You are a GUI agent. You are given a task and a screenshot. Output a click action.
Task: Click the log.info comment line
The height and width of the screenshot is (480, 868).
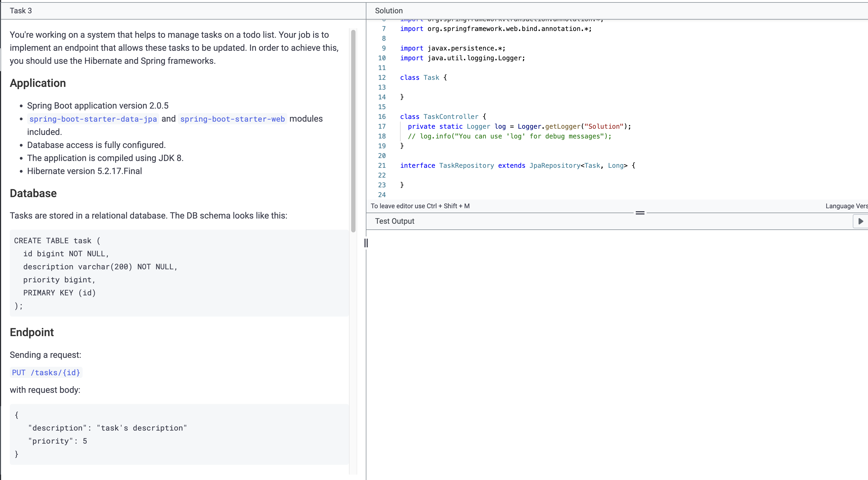(509, 136)
